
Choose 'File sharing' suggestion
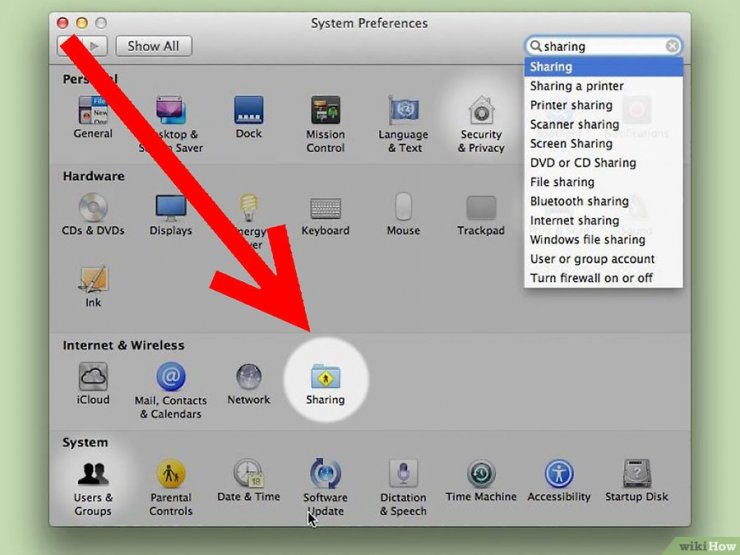[x=603, y=182]
